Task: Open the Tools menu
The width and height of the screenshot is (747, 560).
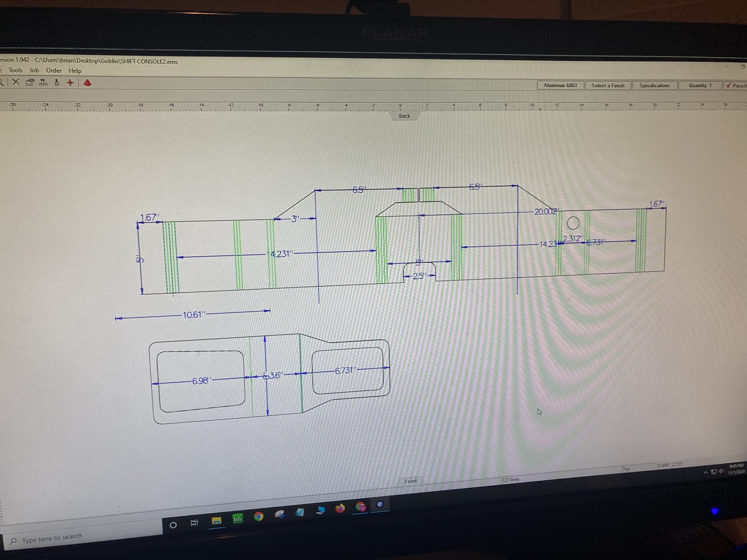Action: (x=15, y=70)
